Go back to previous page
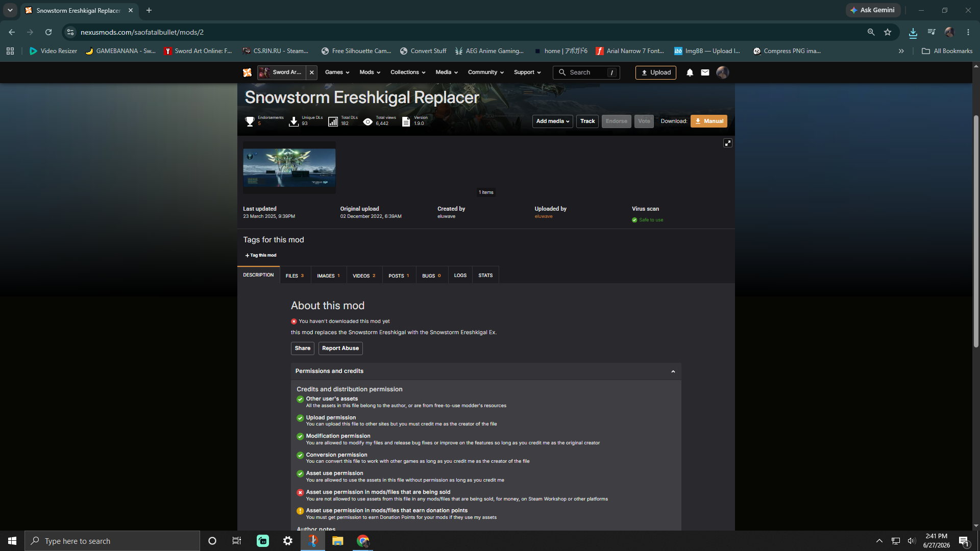 [x=12, y=32]
